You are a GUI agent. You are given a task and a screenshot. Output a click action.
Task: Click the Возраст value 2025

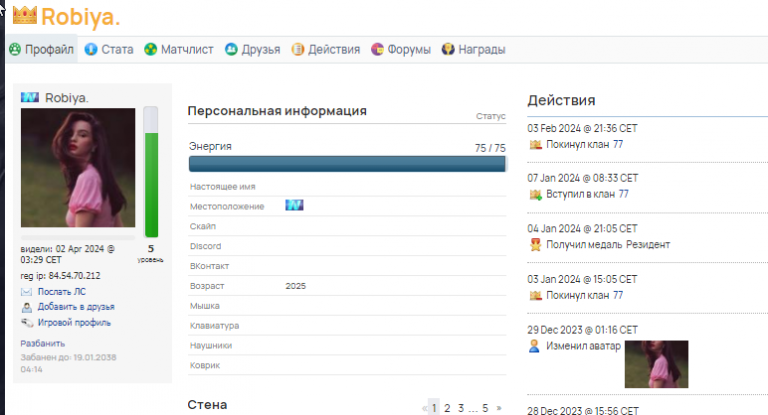click(x=295, y=286)
